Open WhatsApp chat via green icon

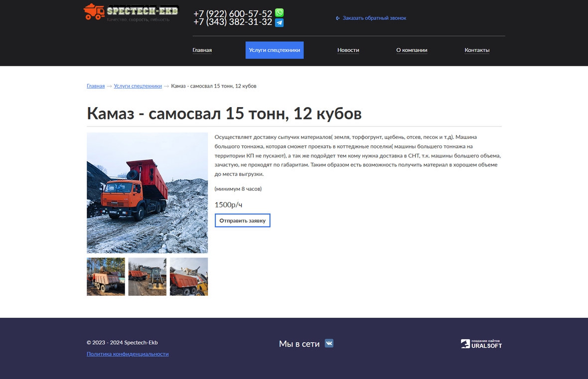pyautogui.click(x=280, y=13)
